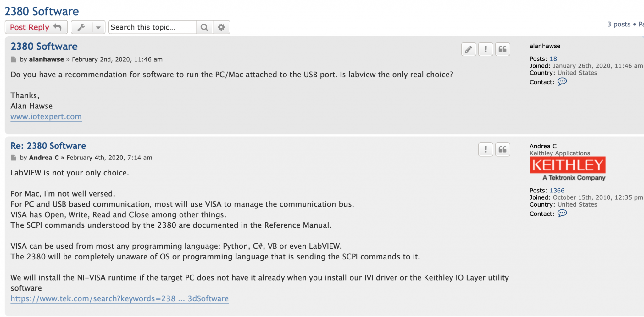Image resolution: width=644 pixels, height=317 pixels.
Task: Open Andrea C's contact speech bubble
Action: coord(562,214)
